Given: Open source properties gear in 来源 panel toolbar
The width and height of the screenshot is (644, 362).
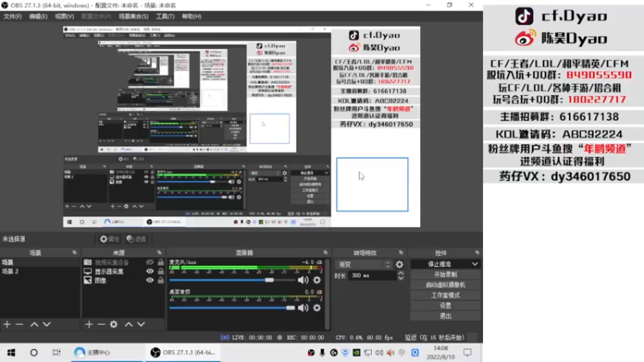Looking at the screenshot, I should (114, 324).
